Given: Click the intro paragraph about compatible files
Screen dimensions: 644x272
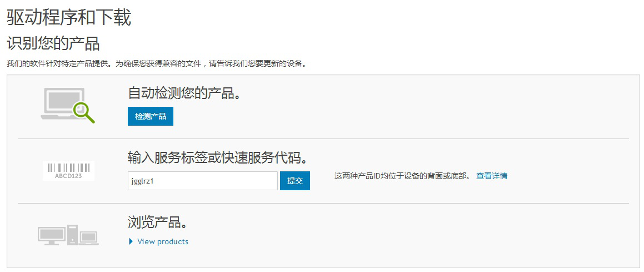Looking at the screenshot, I should 157,63.
